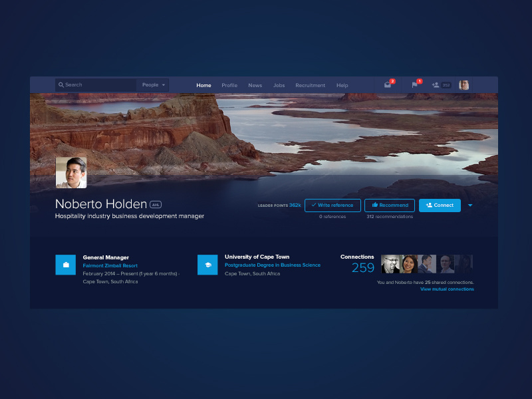The width and height of the screenshot is (532, 399).
Task: Click Postgraduate Degree in Business Science link
Action: click(x=272, y=265)
